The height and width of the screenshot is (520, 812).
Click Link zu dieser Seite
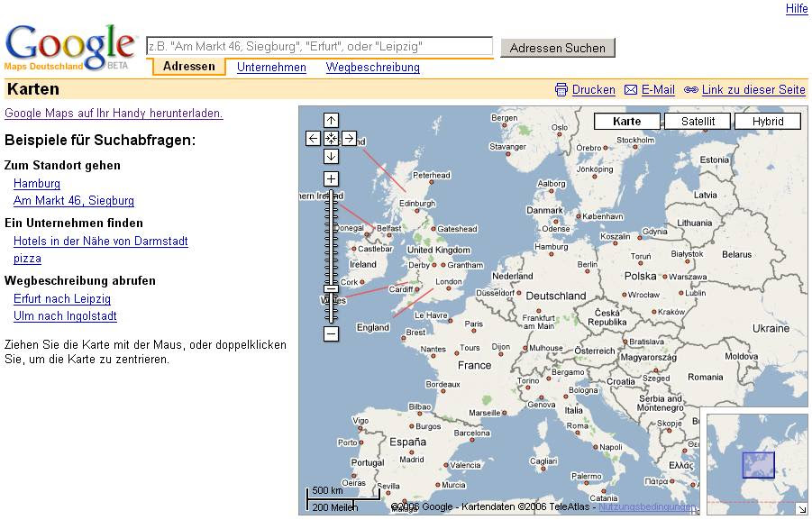click(753, 89)
